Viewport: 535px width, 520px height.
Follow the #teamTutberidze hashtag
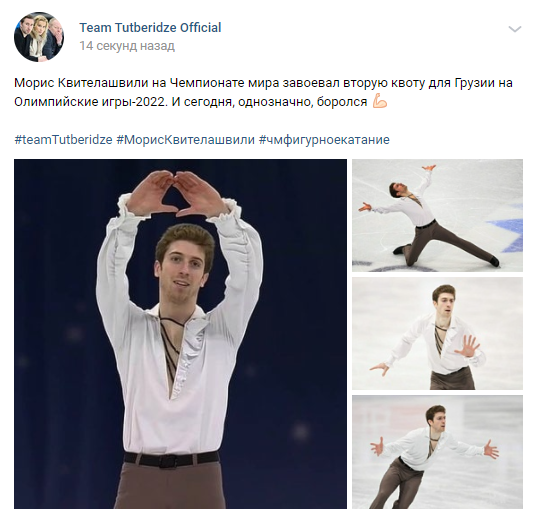click(63, 140)
